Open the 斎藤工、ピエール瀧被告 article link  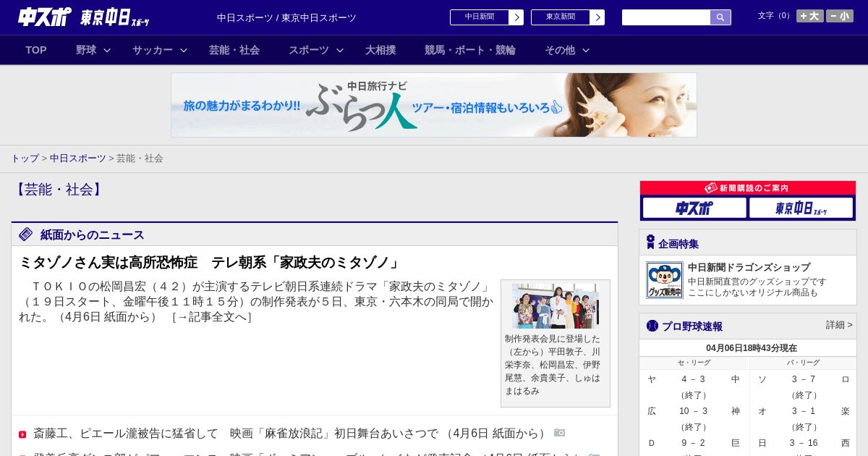[292, 433]
